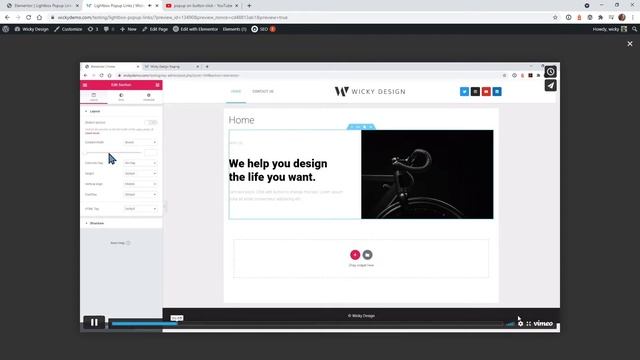Image resolution: width=640 pixels, height=360 pixels.
Task: Open the Howdy, wicky account menu
Action: [x=609, y=29]
